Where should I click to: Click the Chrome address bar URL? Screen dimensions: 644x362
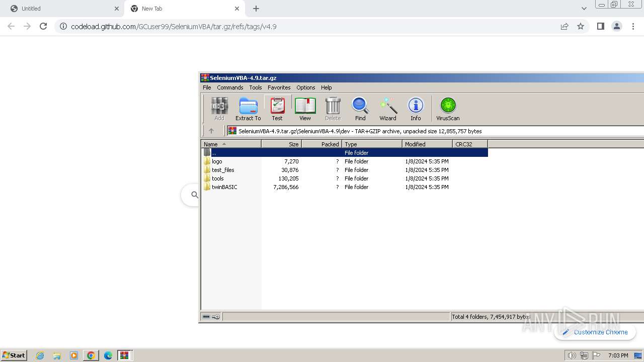pos(174,27)
